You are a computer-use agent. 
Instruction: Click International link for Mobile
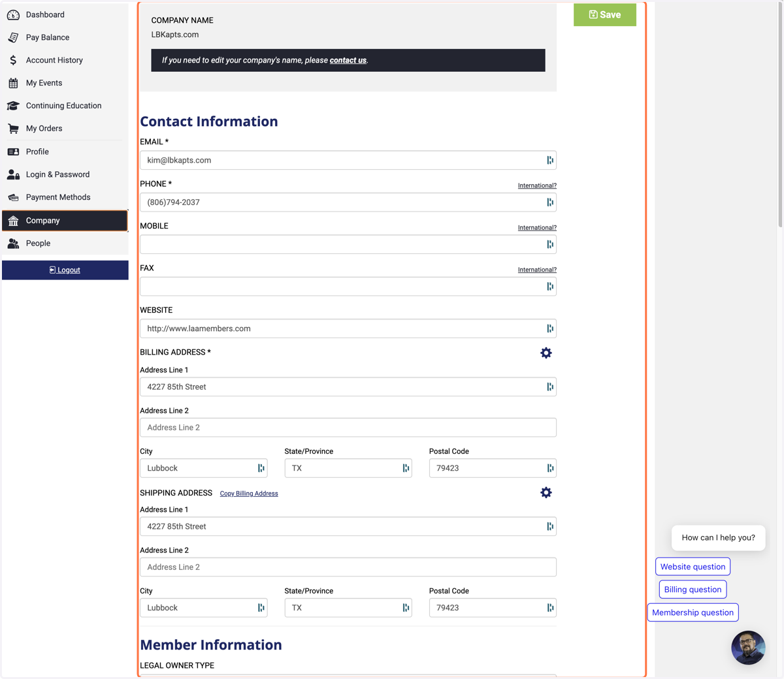pyautogui.click(x=537, y=228)
